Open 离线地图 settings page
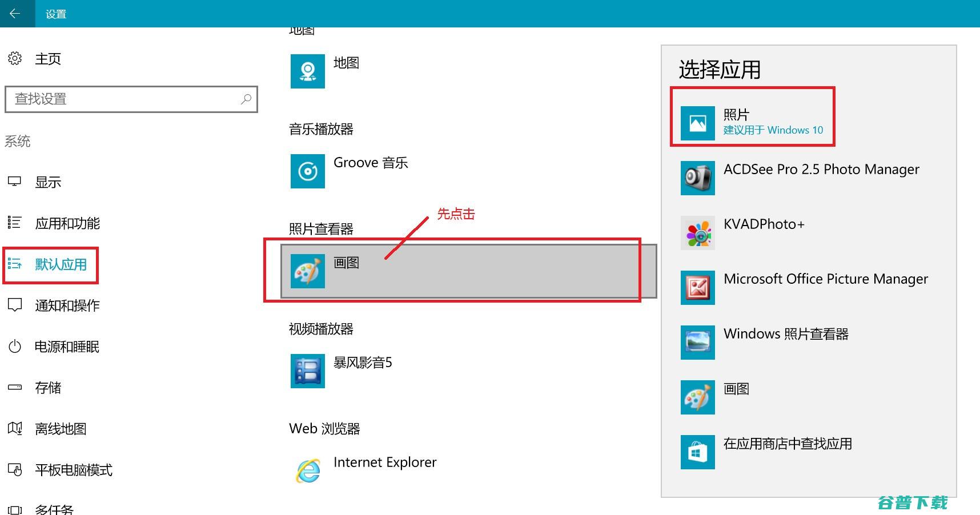980x515 pixels. click(x=61, y=429)
